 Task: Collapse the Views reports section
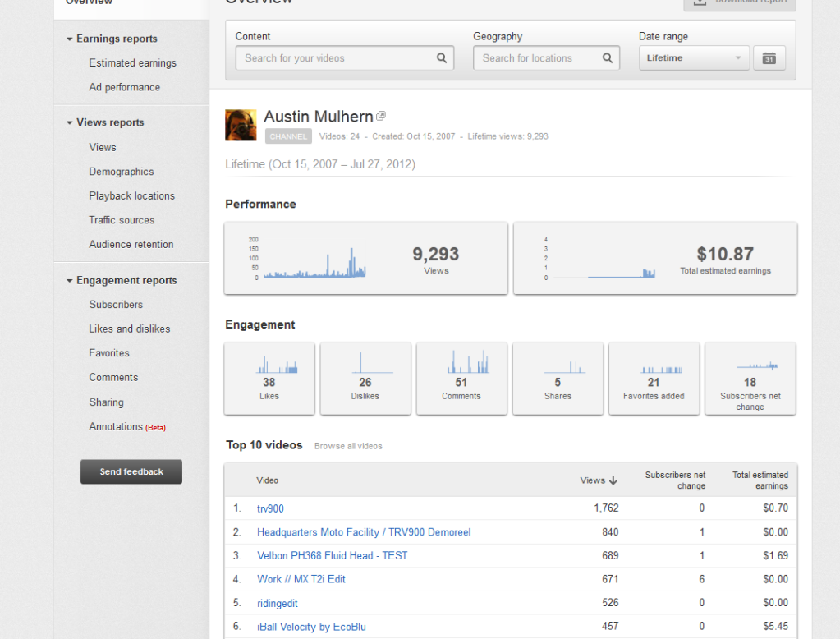point(70,122)
